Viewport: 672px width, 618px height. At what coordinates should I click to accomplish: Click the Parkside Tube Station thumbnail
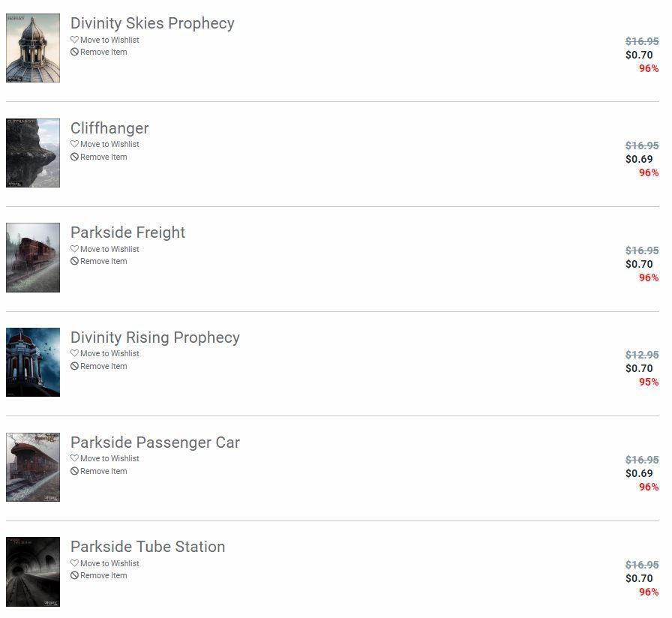pos(33,571)
